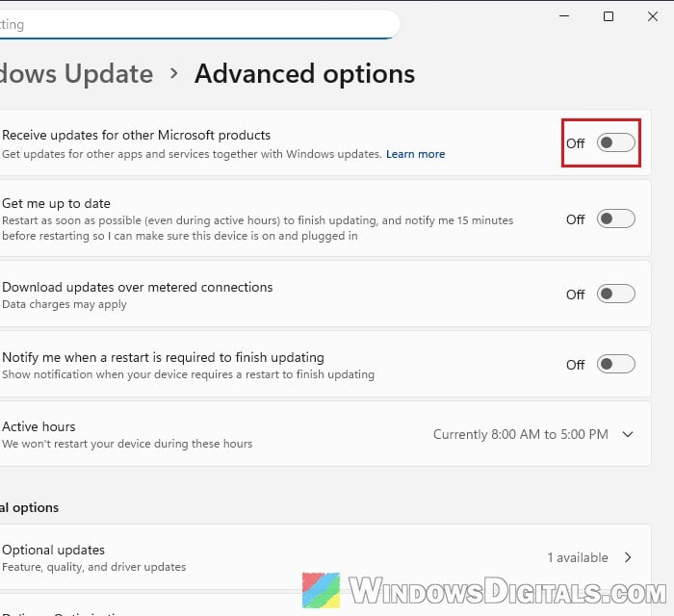Go back to Windows Update breadcrumb
Image resolution: width=674 pixels, height=616 pixels.
coord(76,73)
